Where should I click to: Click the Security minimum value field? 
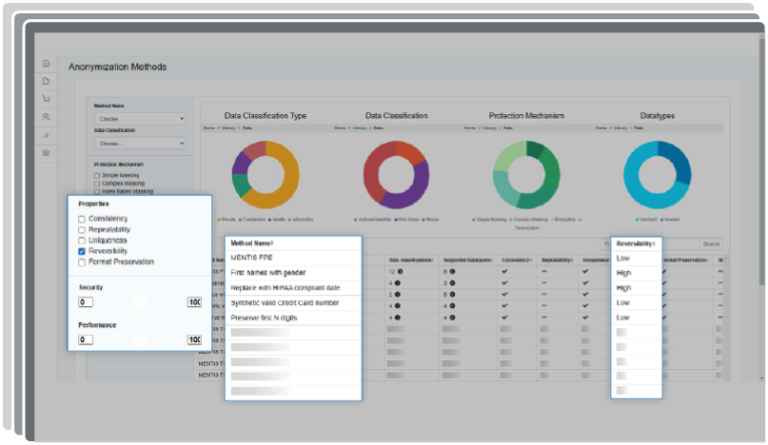pos(86,302)
